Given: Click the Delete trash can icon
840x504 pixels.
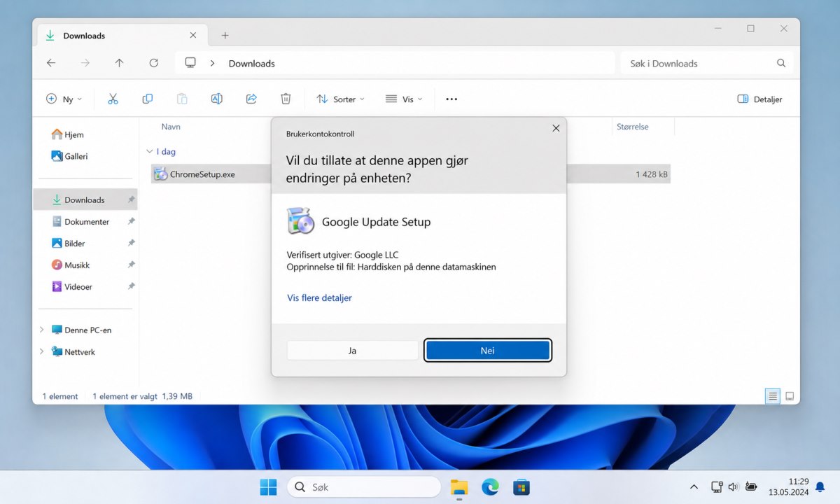Looking at the screenshot, I should pyautogui.click(x=286, y=99).
